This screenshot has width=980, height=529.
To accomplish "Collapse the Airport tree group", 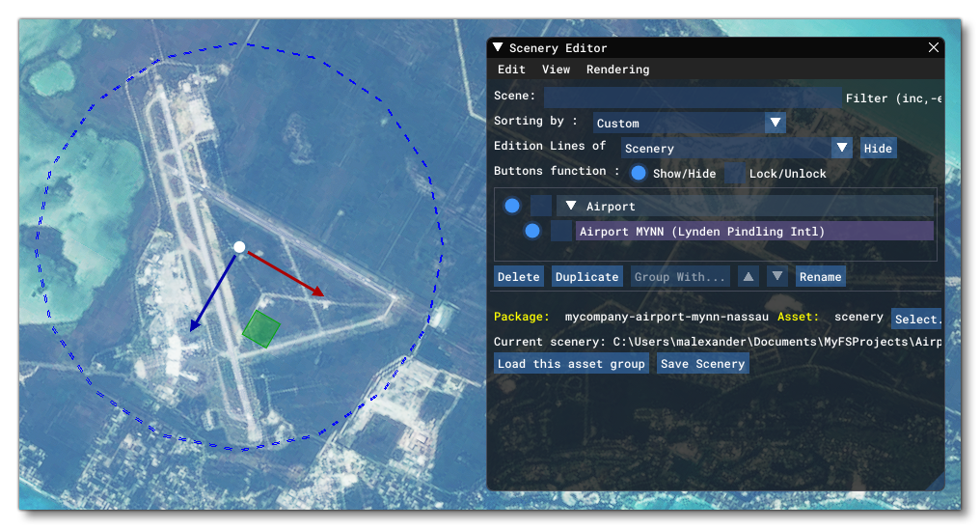I will [x=570, y=205].
